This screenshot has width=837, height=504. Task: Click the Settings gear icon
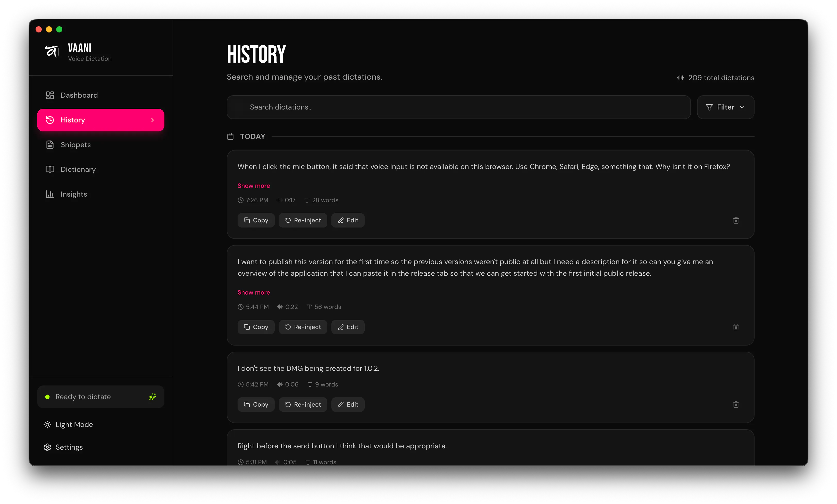(x=47, y=447)
